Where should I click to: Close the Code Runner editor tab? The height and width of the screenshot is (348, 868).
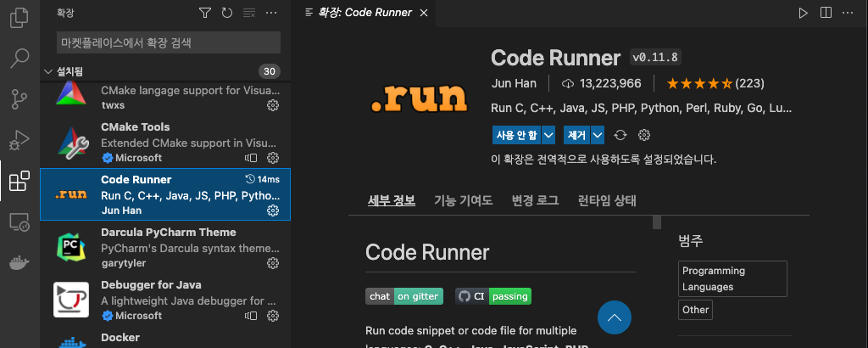coord(424,13)
